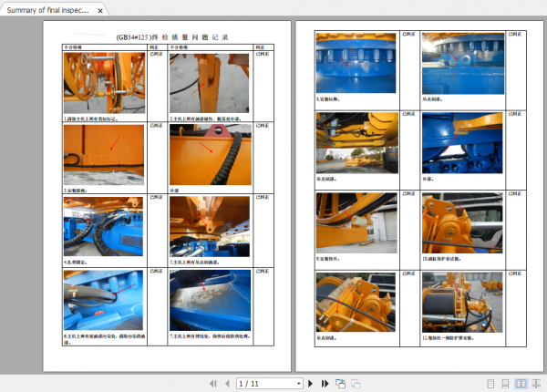Screen dimensions: 547x392
Task: Select the 'Summary of final inspec...' tab
Action: click(47, 10)
